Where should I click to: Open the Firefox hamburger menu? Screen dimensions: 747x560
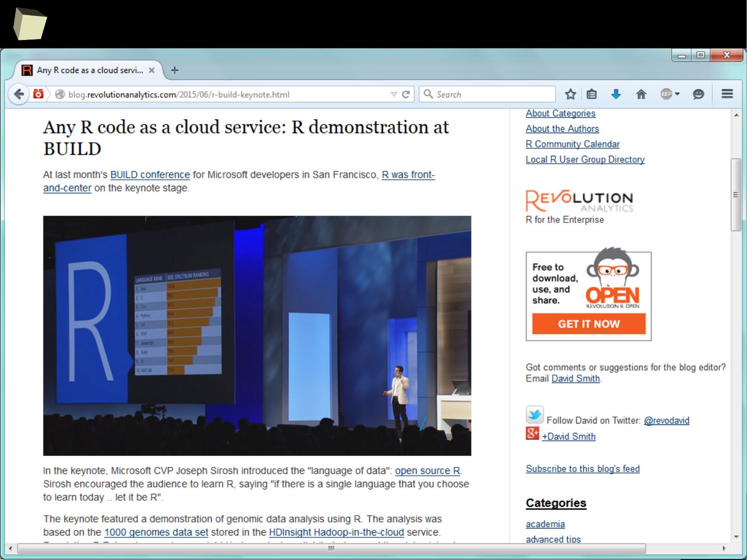point(727,94)
